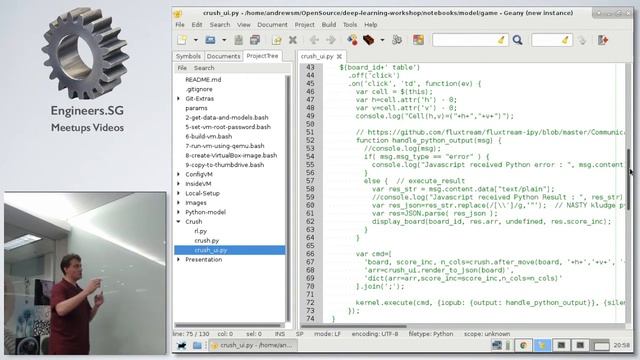Select the ProjectTree sidebar tab
The width and height of the screenshot is (640, 360).
pos(262,56)
